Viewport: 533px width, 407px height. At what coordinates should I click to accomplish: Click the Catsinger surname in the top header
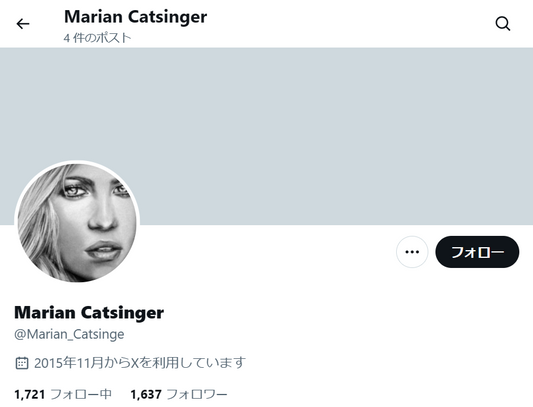[x=168, y=17]
